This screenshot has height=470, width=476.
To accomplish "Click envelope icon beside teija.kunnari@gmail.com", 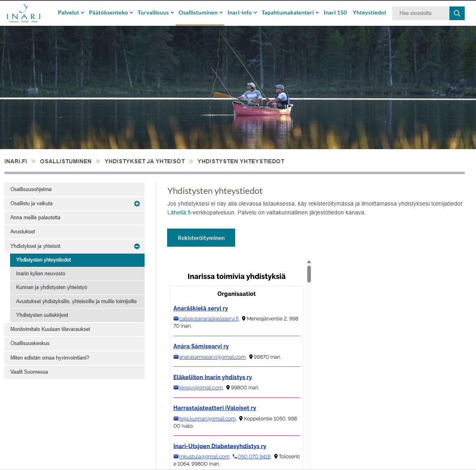I will pos(176,419).
